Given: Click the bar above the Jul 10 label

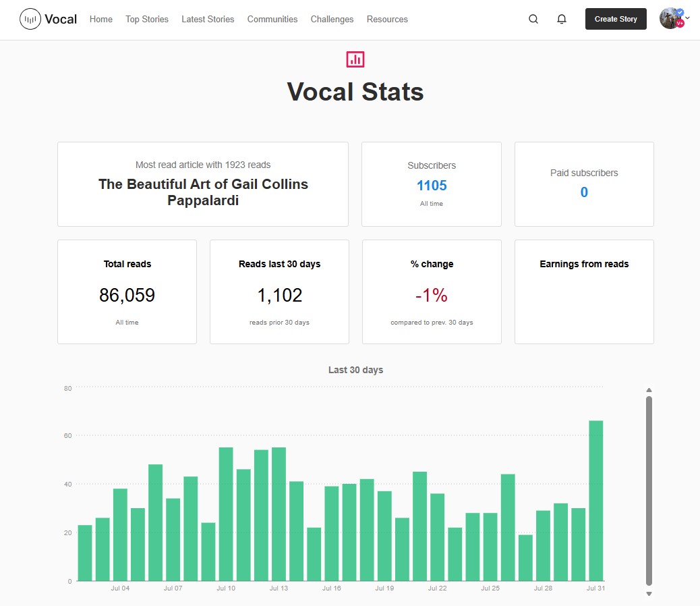Looking at the screenshot, I should point(226,514).
